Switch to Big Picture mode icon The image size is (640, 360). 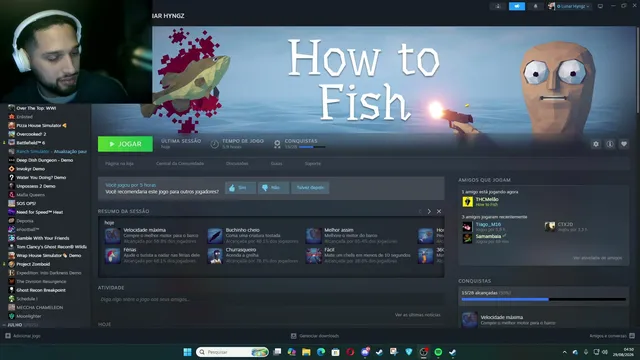coord(600,6)
